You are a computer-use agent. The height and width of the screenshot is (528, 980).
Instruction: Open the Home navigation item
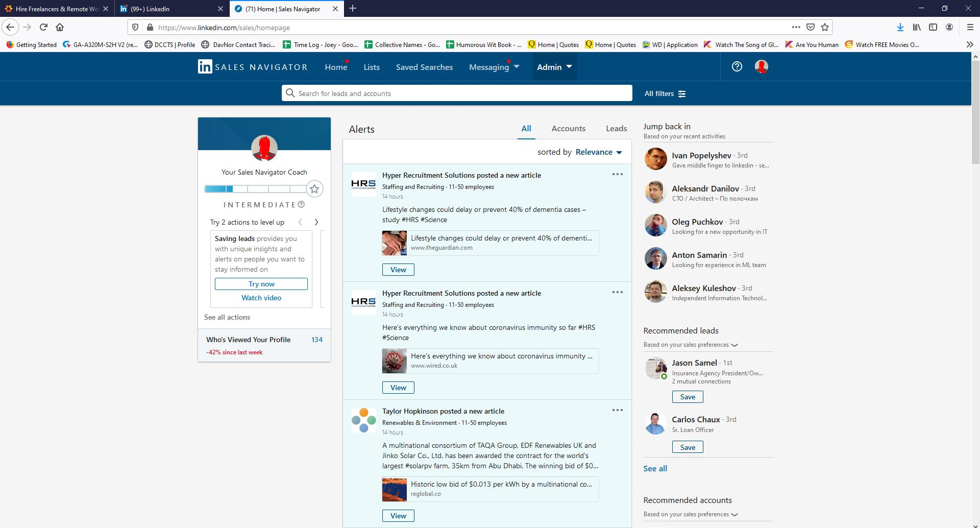336,67
